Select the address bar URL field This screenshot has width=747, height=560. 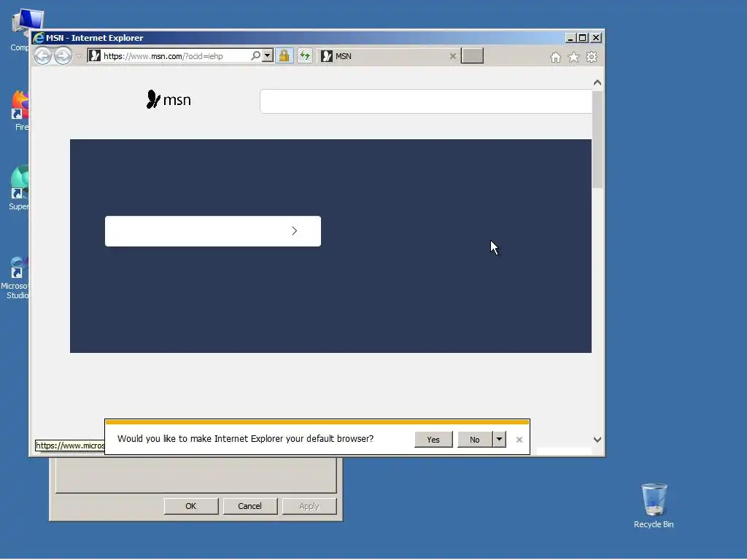tap(176, 56)
